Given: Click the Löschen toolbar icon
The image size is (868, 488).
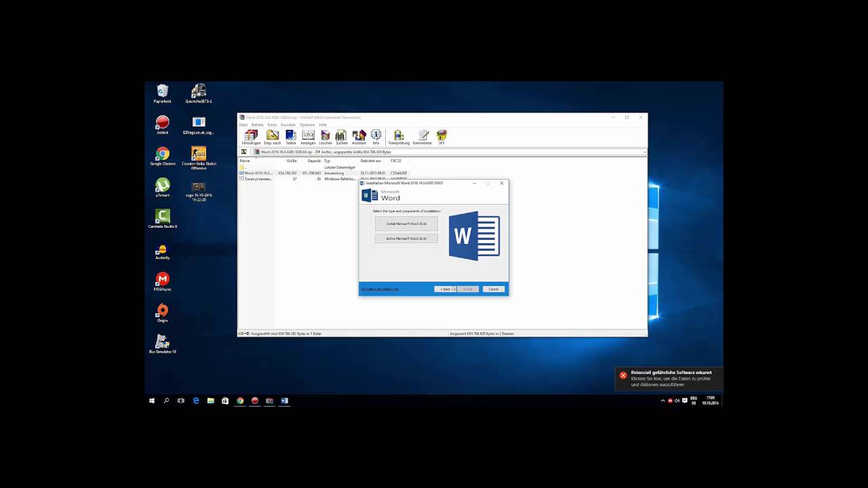Looking at the screenshot, I should pos(325,137).
